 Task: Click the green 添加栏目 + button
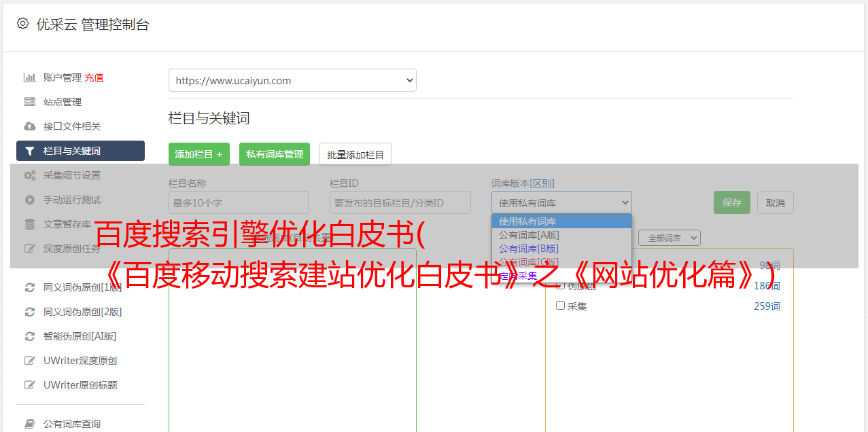pos(199,154)
